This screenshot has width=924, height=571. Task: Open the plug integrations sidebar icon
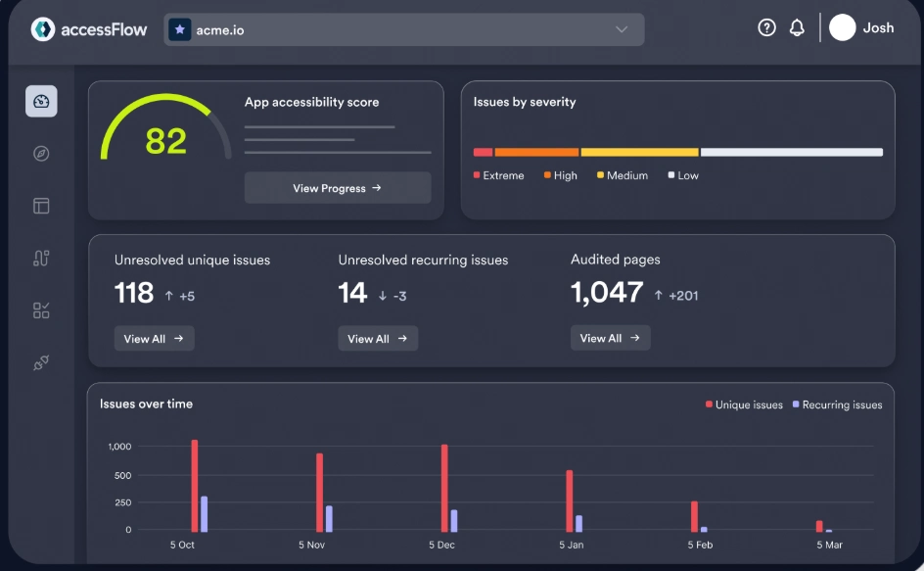tap(41, 362)
